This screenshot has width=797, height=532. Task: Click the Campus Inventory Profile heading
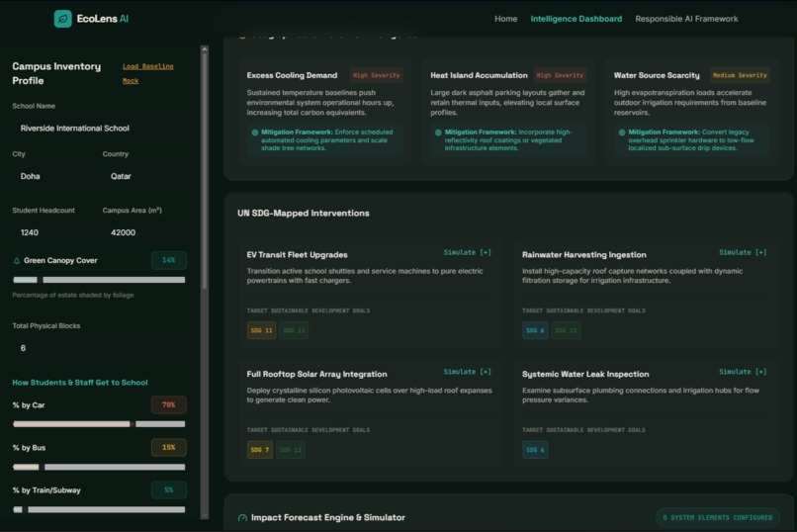pyautogui.click(x=56, y=74)
